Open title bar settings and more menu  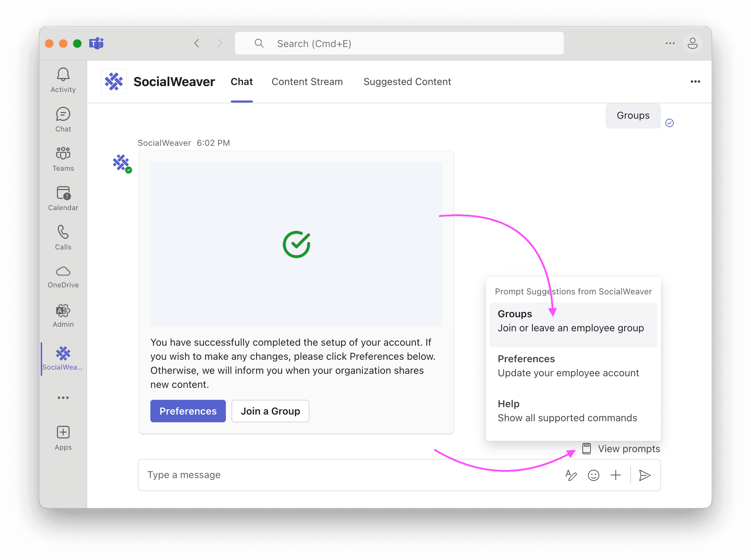pyautogui.click(x=670, y=43)
